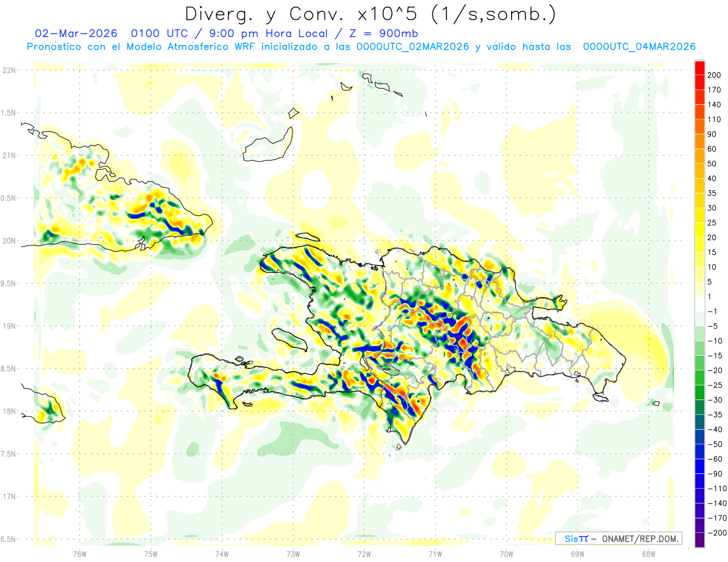The image size is (728, 562).
Task: Click the SisTT logo text
Action: [x=576, y=538]
